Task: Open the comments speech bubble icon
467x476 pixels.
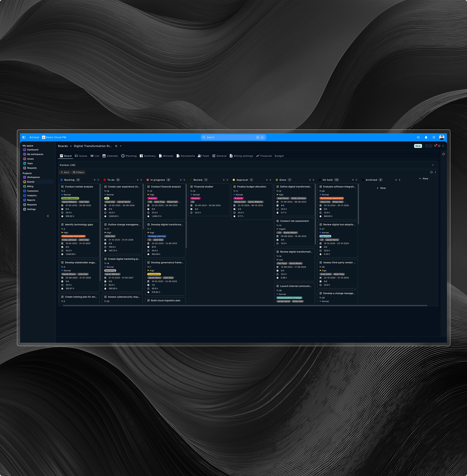Action: (x=443, y=154)
